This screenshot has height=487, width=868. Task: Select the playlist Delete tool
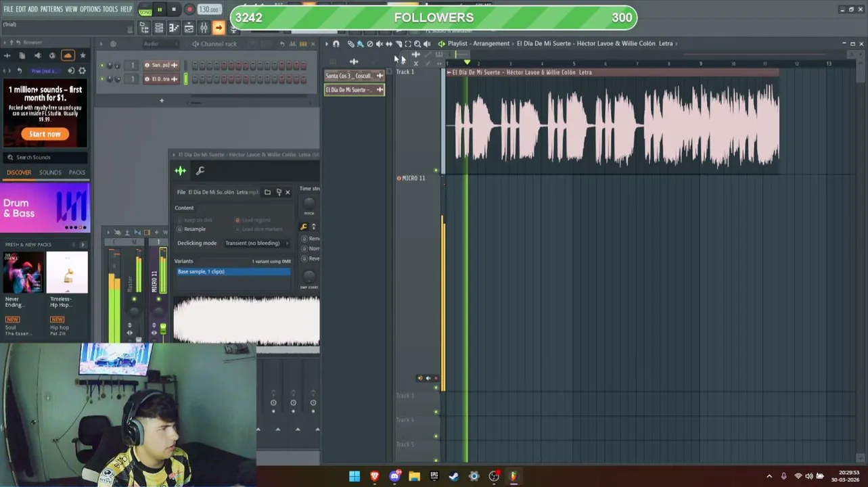(x=369, y=44)
